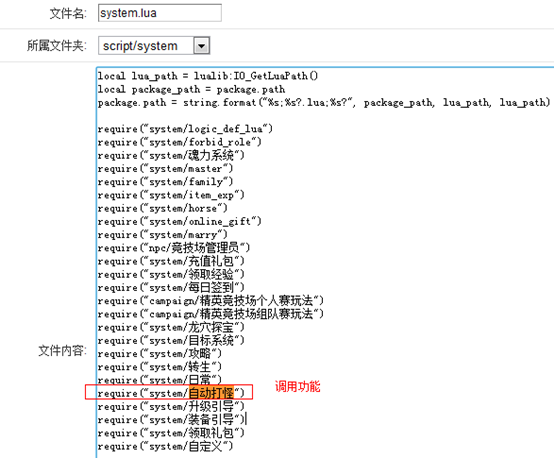This screenshot has height=458, width=554.
Task: Click the line requiring system/online_gift
Action: (179, 222)
